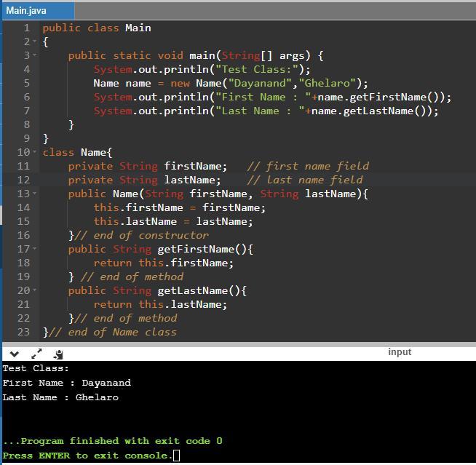This screenshot has width=476, height=465.
Task: Click the copy console output icon
Action: coord(58,354)
